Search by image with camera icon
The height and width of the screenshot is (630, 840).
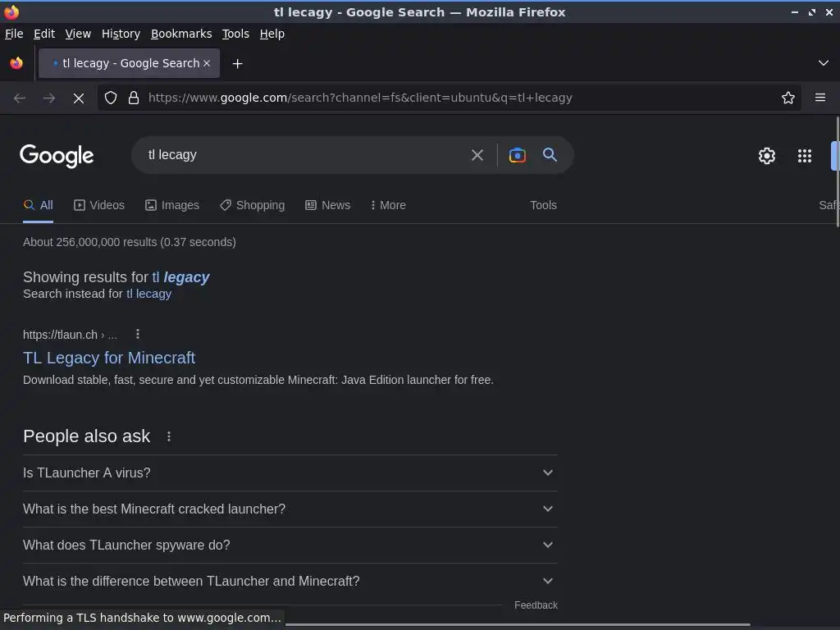pyautogui.click(x=517, y=155)
